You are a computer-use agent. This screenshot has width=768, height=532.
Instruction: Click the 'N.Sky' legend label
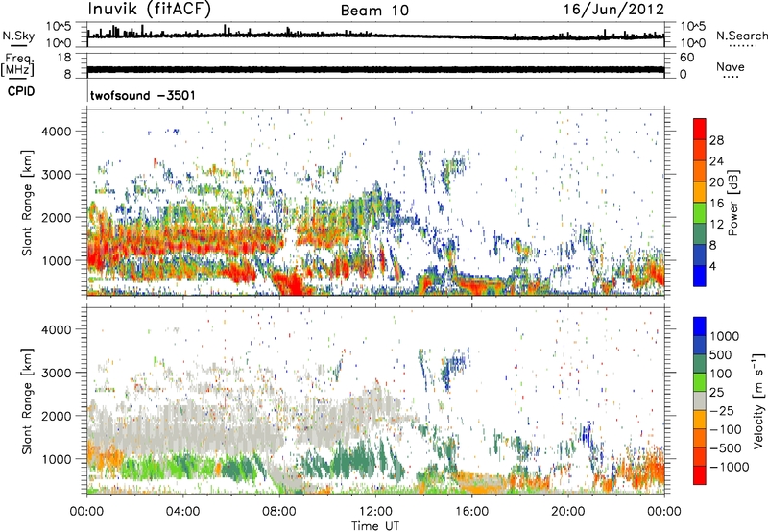18,36
